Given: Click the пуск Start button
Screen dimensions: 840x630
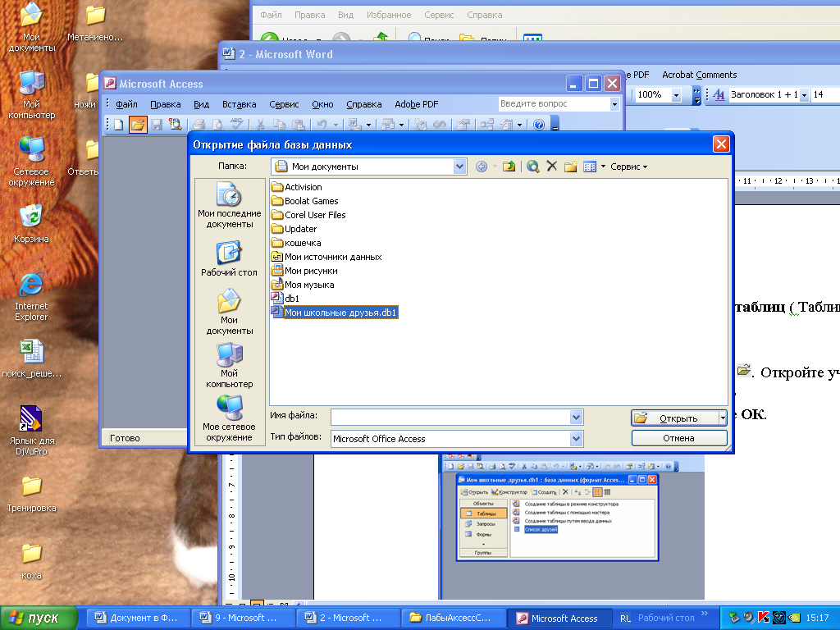Looking at the screenshot, I should 39,618.
